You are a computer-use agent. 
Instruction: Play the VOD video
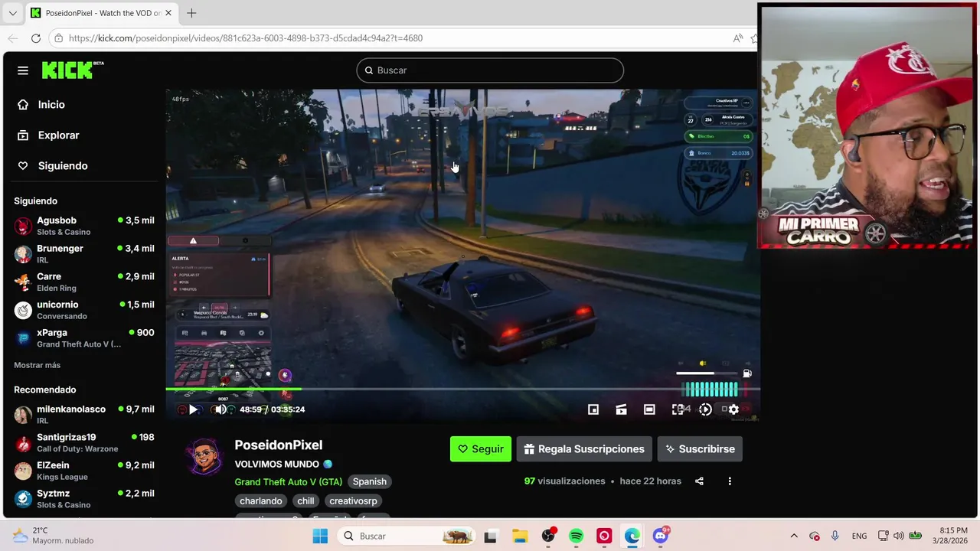tap(194, 409)
